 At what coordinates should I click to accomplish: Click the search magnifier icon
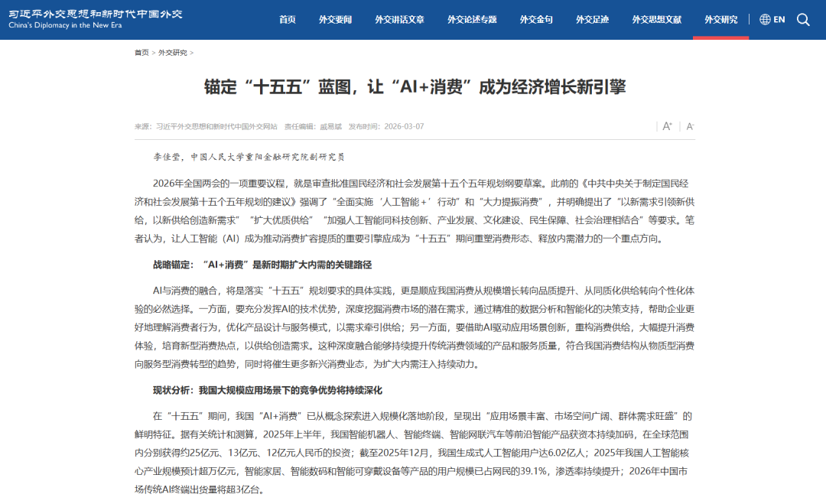[x=803, y=19]
